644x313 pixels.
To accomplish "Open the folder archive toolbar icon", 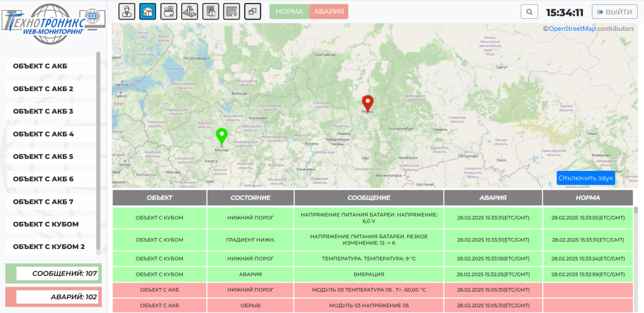I will (x=169, y=11).
